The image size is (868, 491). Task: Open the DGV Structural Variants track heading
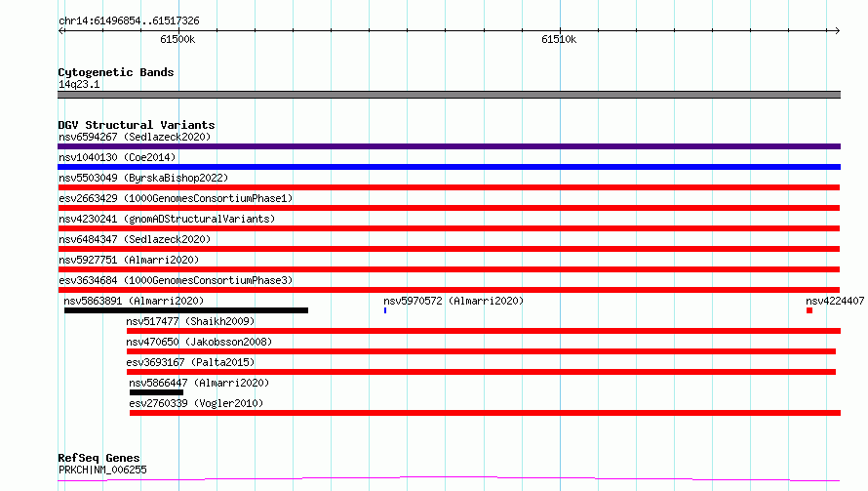click(x=137, y=125)
